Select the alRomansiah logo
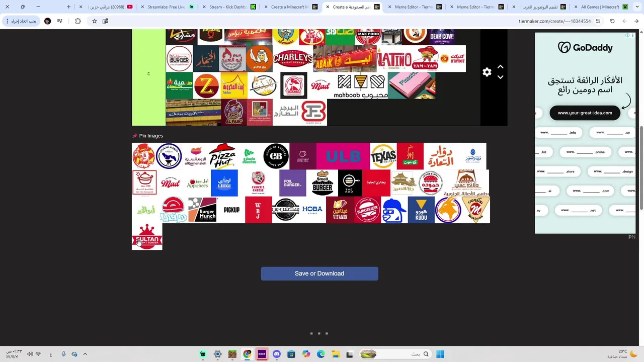The width and height of the screenshot is (644, 362). click(x=196, y=156)
